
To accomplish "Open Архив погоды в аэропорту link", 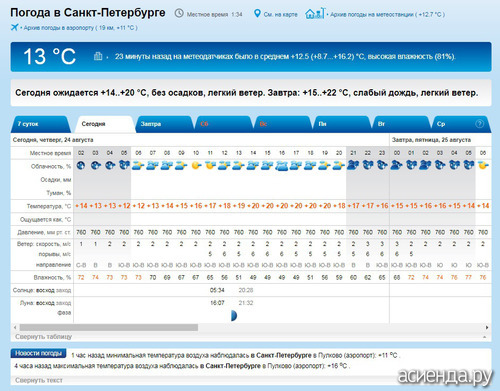I will point(80,28).
